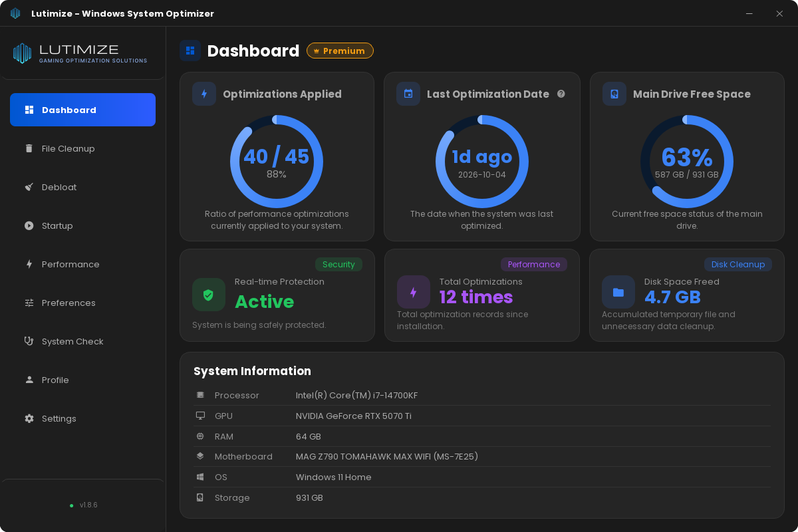Click the Optimizations Applied lightning icon
Image resolution: width=798 pixels, height=532 pixels.
[204, 94]
